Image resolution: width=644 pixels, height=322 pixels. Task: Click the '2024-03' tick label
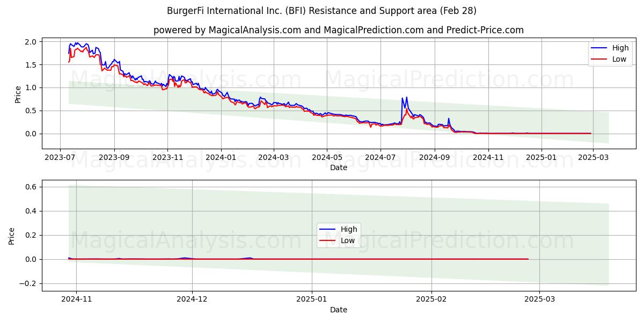[274, 157]
